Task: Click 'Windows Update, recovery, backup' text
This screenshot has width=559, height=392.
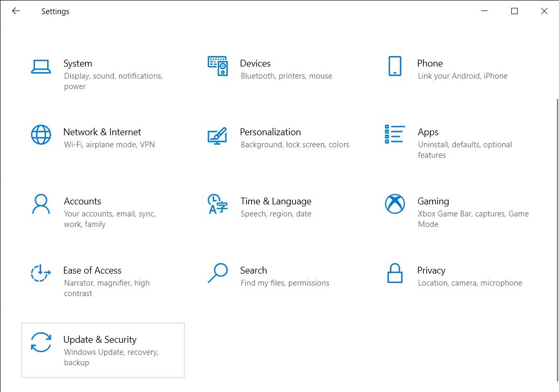Action: click(111, 357)
